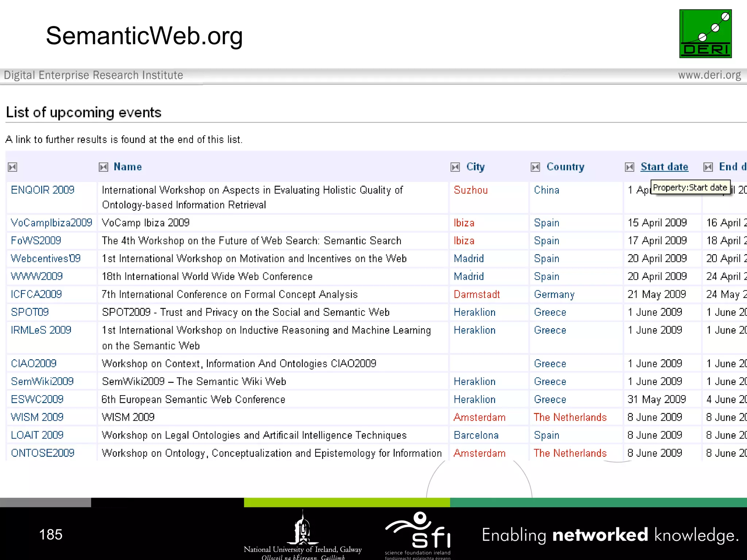The height and width of the screenshot is (560, 747).
Task: Open the Greece link in IRMLeS 2009 row
Action: pos(550,330)
